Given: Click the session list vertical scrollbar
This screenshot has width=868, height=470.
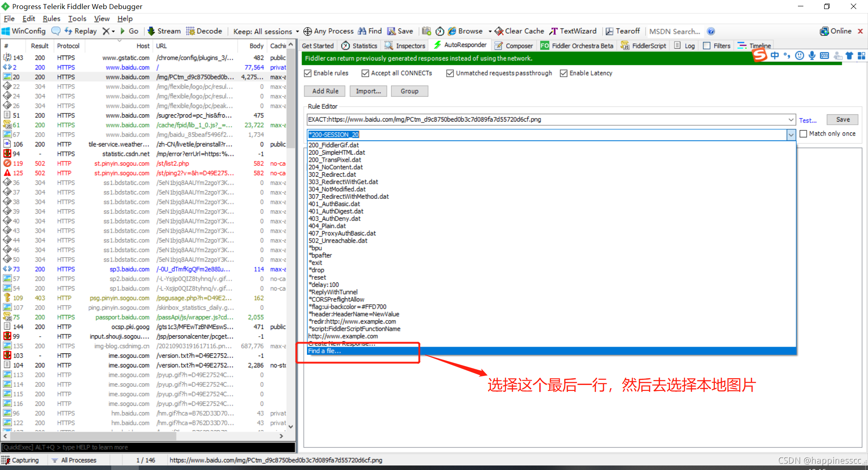Looking at the screenshot, I should (x=291, y=235).
